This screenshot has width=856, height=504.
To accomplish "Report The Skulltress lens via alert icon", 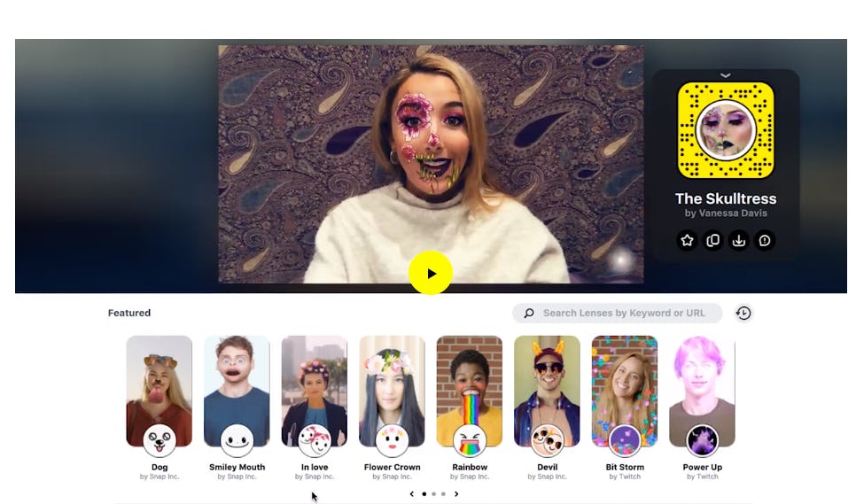I will pyautogui.click(x=764, y=240).
